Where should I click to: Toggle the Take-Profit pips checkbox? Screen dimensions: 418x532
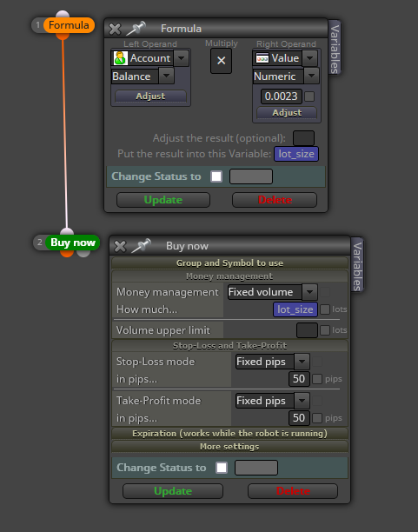coord(317,418)
